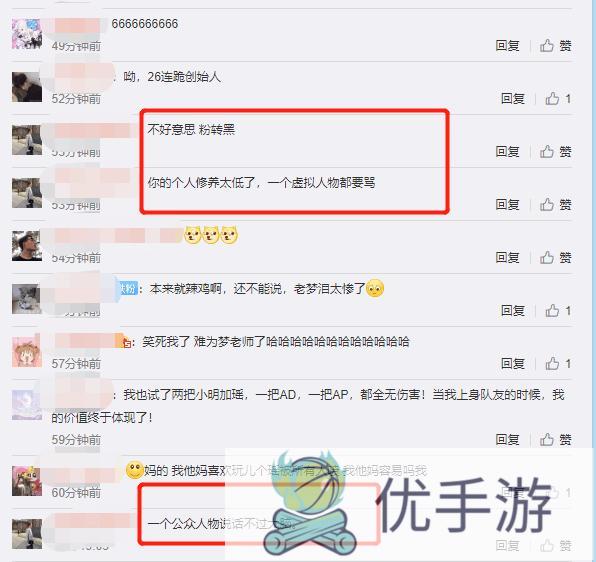The image size is (596, 562).
Task: Open avatar of the 6666666666 commenter
Action: pyautogui.click(x=27, y=34)
